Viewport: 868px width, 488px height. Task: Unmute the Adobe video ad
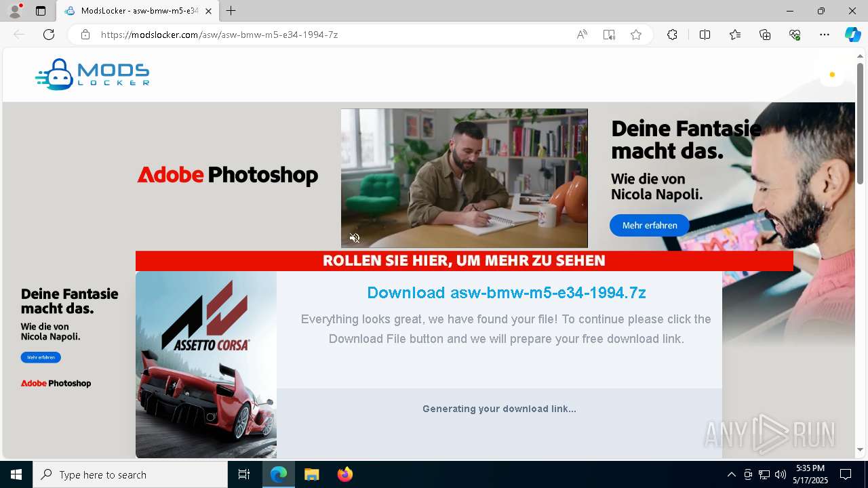pyautogui.click(x=355, y=237)
